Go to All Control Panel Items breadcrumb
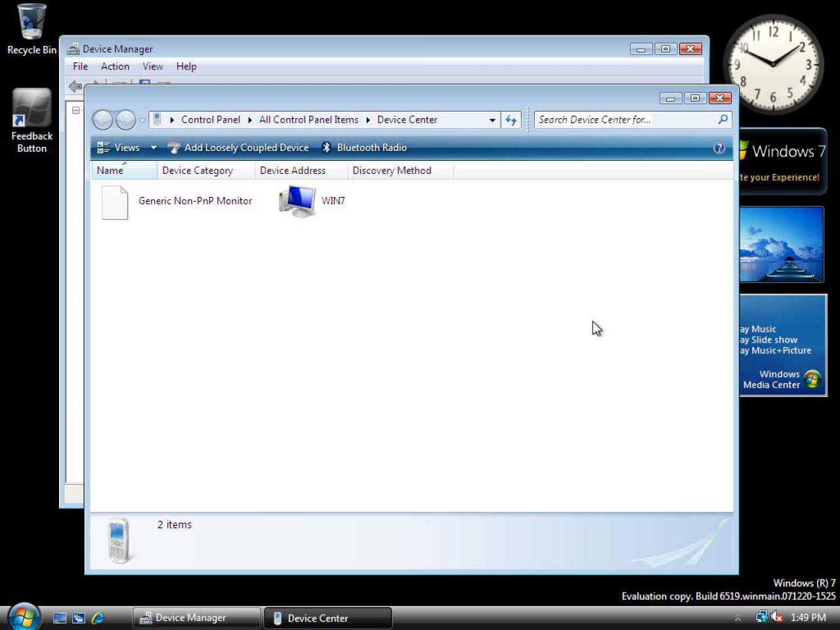 click(308, 119)
